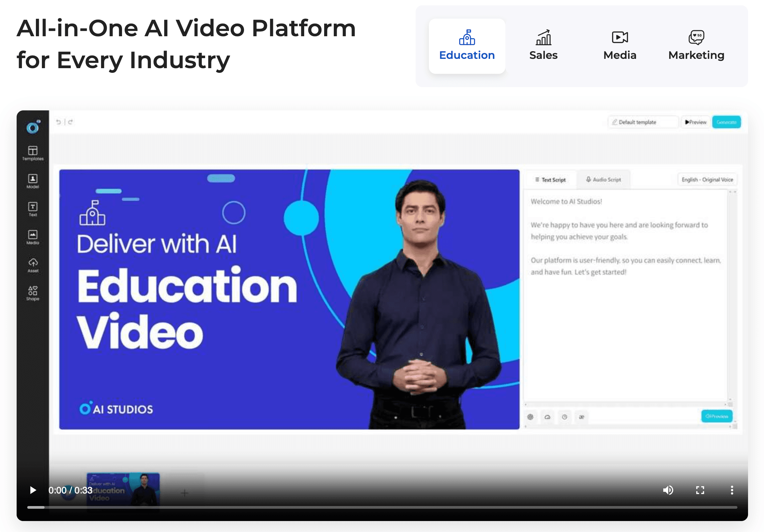Switch to the Sales industry tab
This screenshot has width=764, height=532.
pyautogui.click(x=543, y=46)
